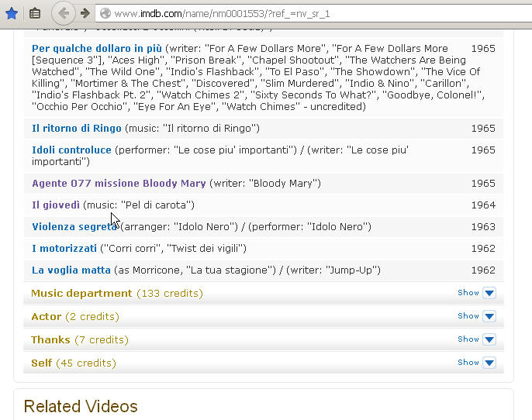Go forward with the forward arrow
The image size is (532, 420).
click(x=85, y=13)
